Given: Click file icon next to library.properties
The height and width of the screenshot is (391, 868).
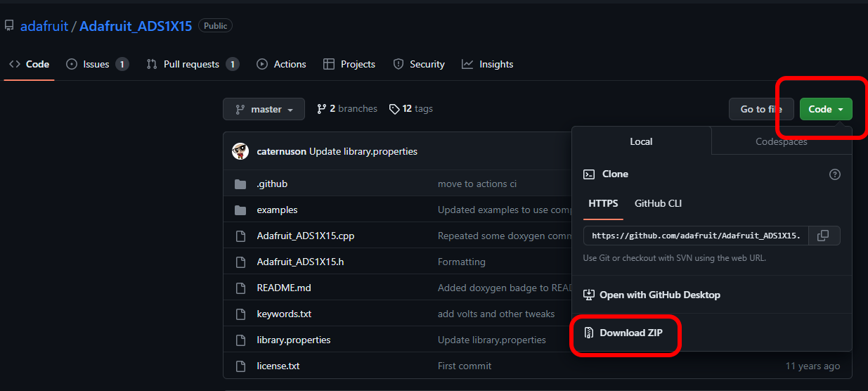Looking at the screenshot, I should coord(240,340).
